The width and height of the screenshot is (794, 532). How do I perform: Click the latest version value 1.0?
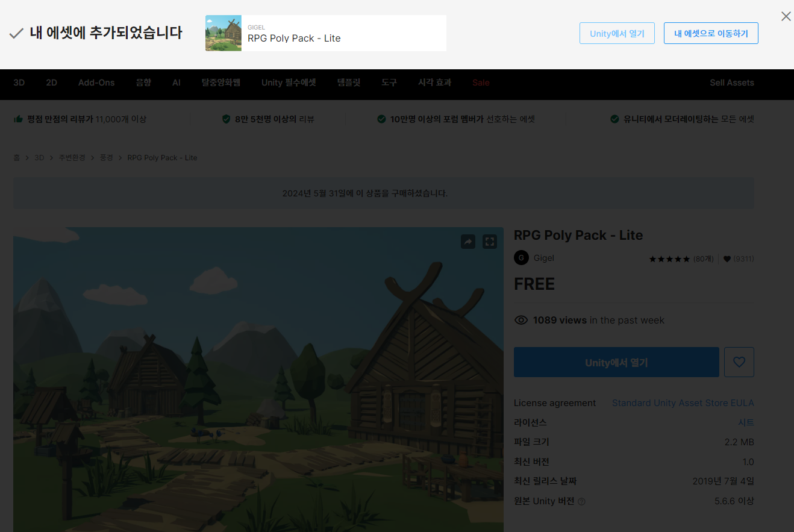click(748, 462)
